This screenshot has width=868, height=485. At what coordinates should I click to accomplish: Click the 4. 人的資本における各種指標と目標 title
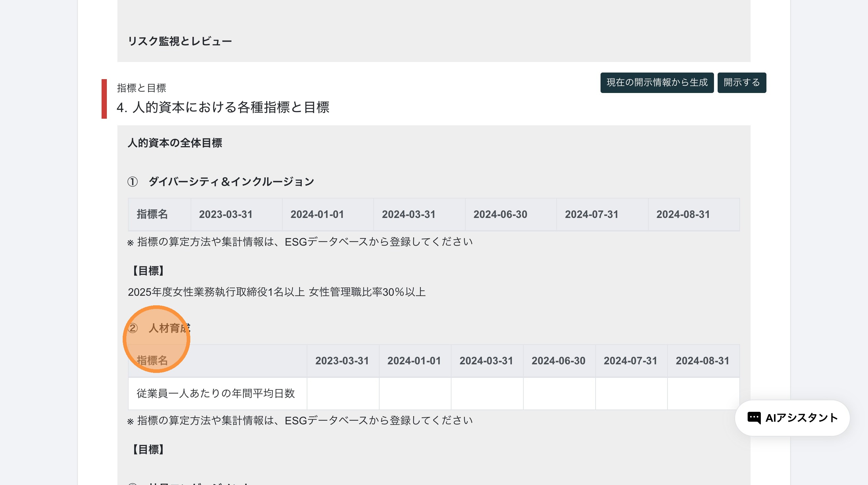point(223,107)
